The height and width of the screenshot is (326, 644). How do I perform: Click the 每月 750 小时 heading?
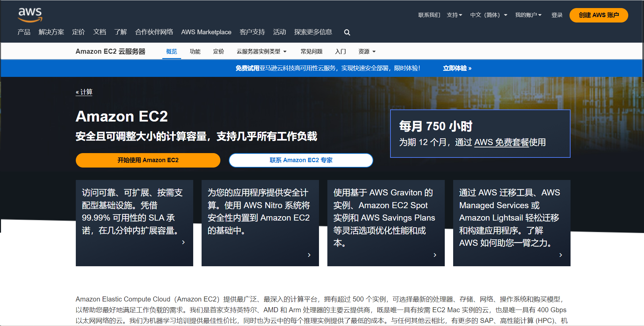click(x=436, y=126)
